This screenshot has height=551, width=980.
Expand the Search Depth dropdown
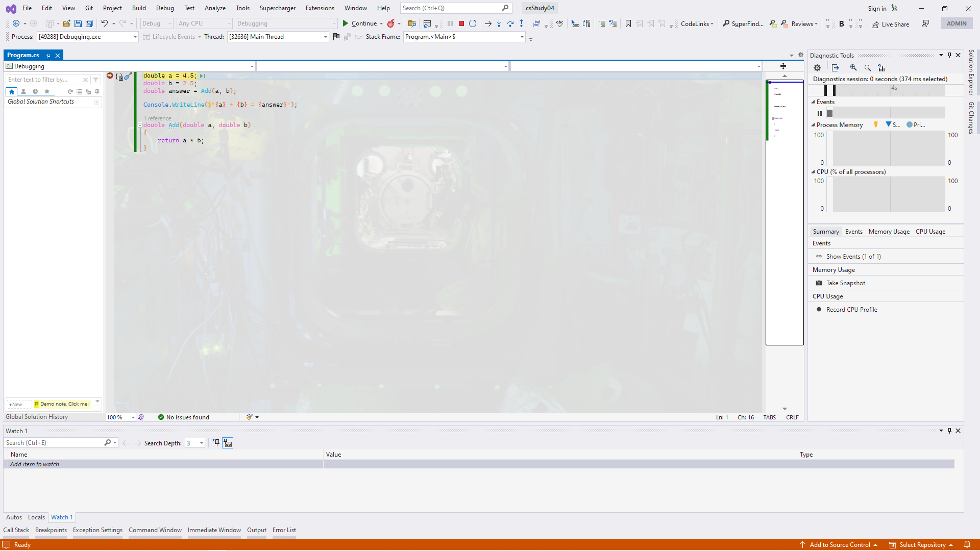pos(202,443)
